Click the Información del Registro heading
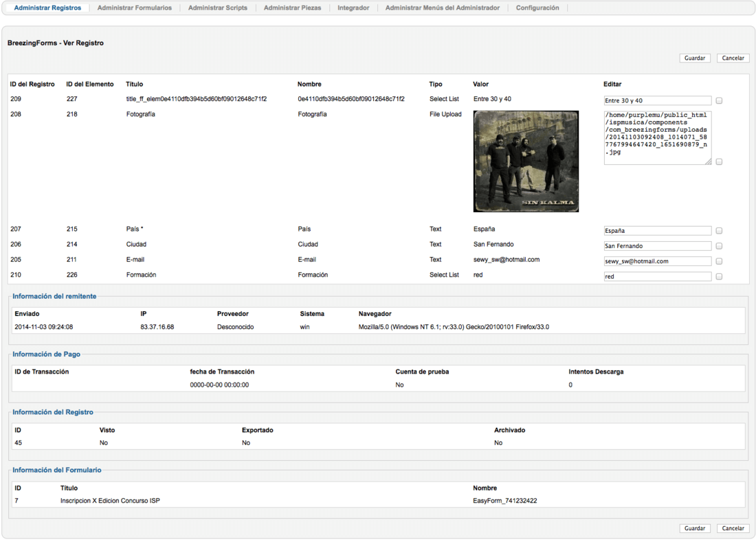Screen dimensions: 756x544 [53, 412]
